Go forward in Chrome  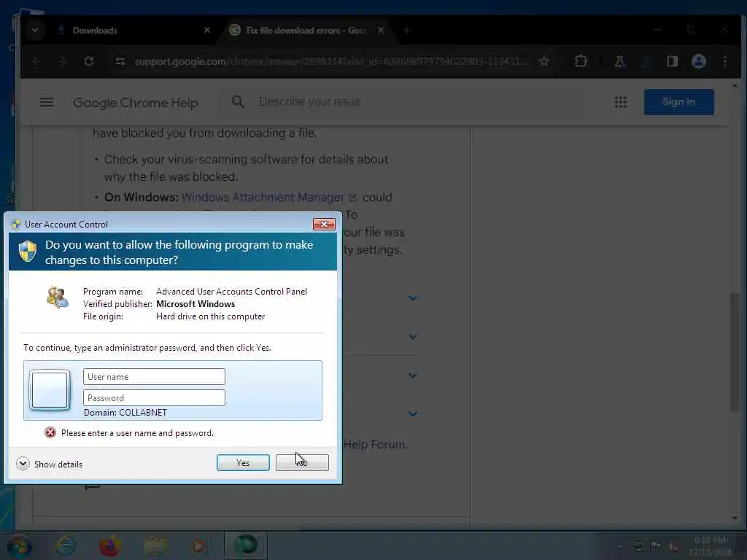click(x=63, y=61)
